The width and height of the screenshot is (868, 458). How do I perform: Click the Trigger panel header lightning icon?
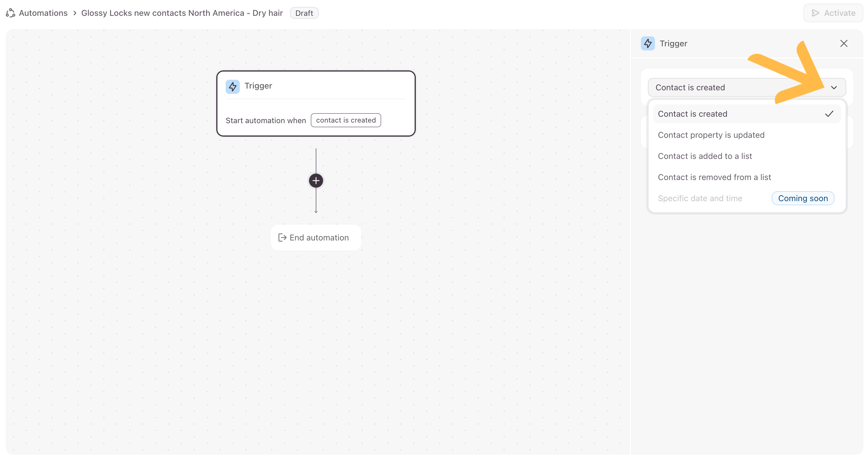click(647, 43)
